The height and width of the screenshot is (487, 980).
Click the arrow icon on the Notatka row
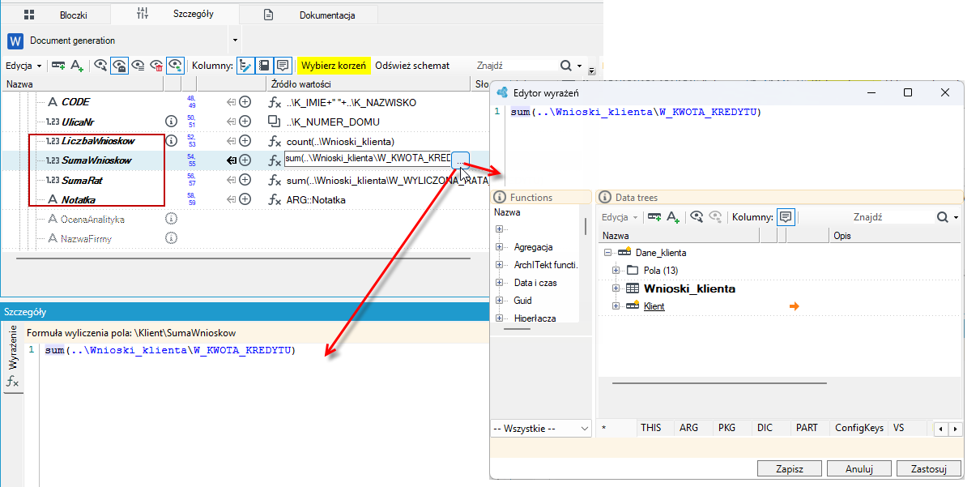pyautogui.click(x=231, y=199)
